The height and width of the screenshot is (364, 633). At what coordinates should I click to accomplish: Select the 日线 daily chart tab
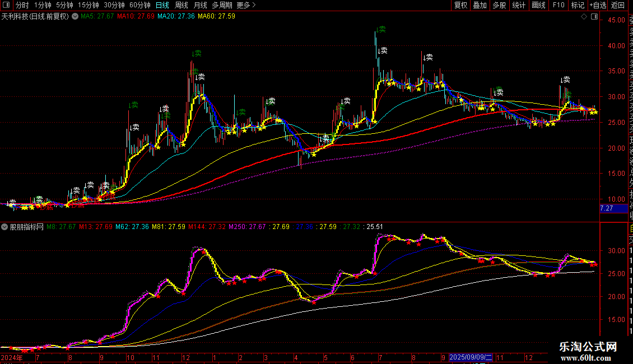pos(162,5)
